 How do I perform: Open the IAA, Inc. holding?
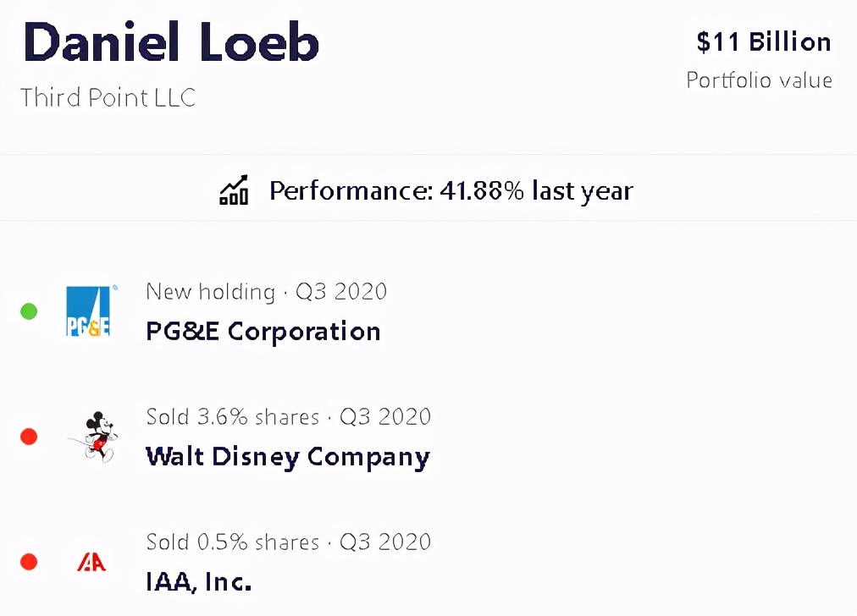[198, 582]
